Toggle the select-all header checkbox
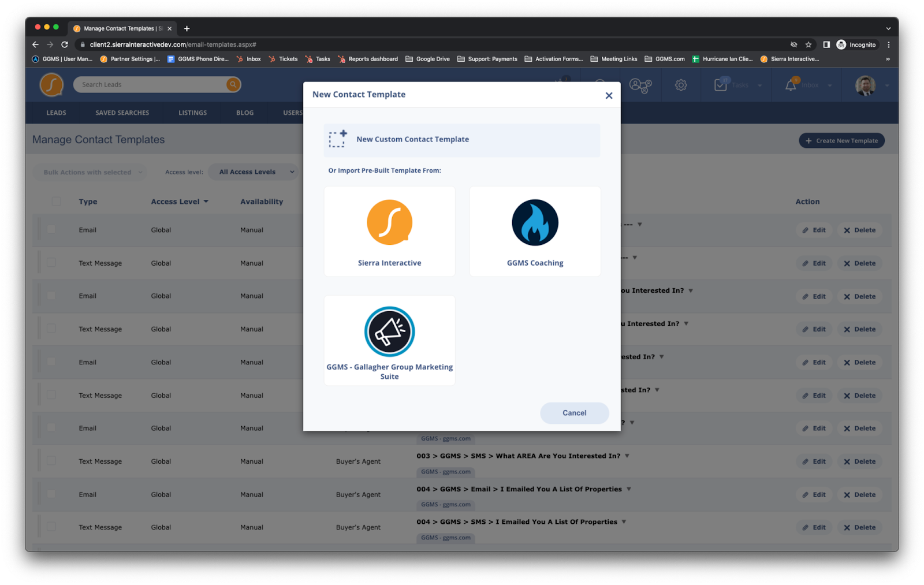 click(x=56, y=202)
